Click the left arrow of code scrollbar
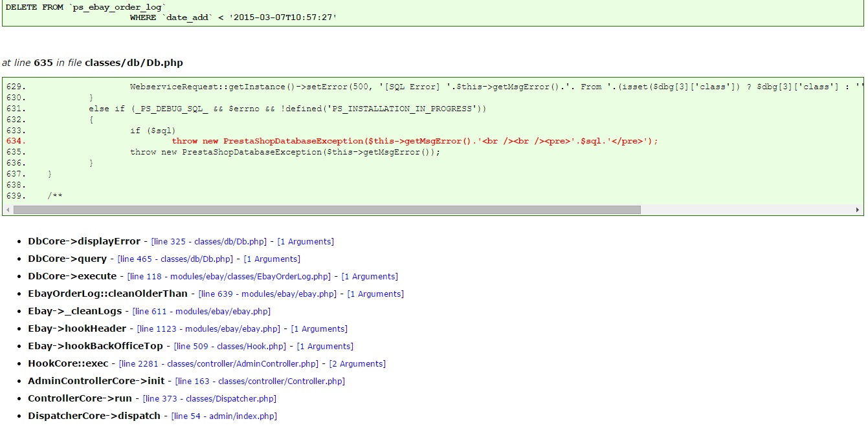 pos(7,210)
